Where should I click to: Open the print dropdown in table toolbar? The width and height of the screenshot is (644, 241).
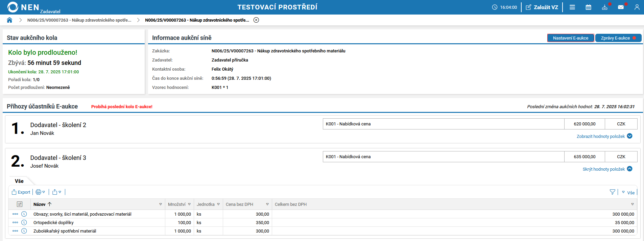click(40, 192)
